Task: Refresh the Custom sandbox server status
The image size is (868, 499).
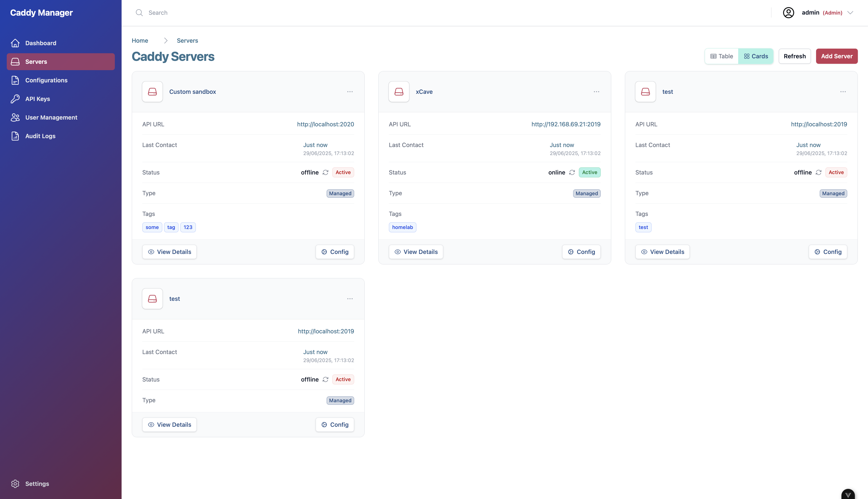Action: 325,172
